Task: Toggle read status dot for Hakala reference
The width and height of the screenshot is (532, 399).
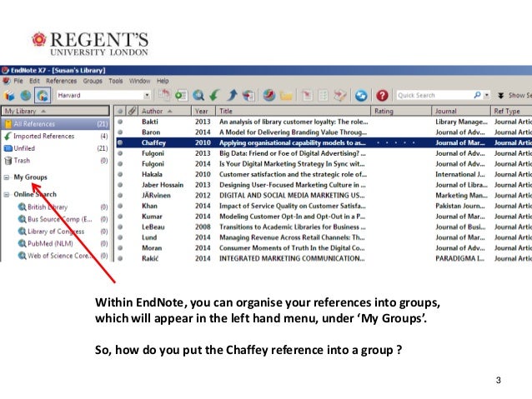Action: [120, 174]
